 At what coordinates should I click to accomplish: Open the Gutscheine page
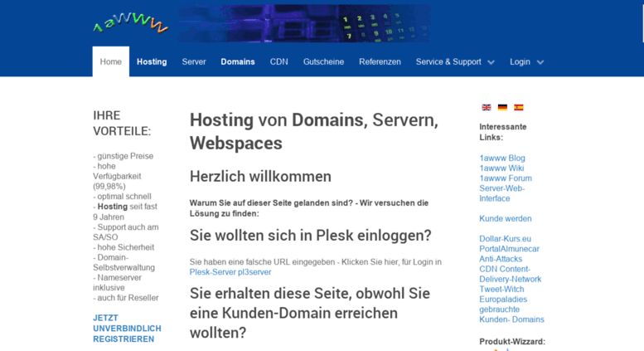pos(323,61)
